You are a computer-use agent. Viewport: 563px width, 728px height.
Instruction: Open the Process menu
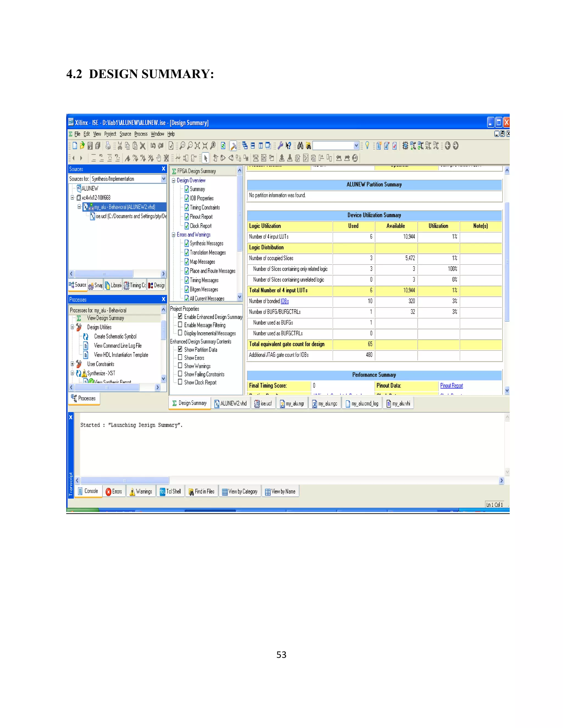pos(141,134)
